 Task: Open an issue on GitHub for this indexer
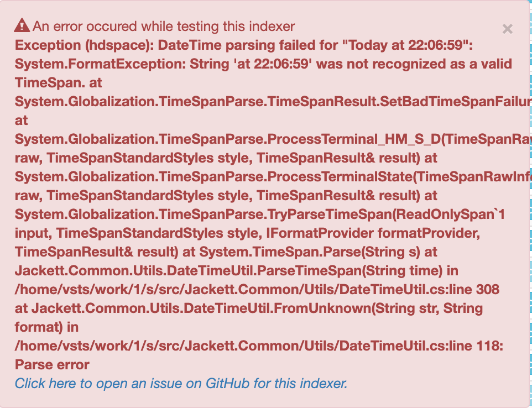(x=180, y=383)
